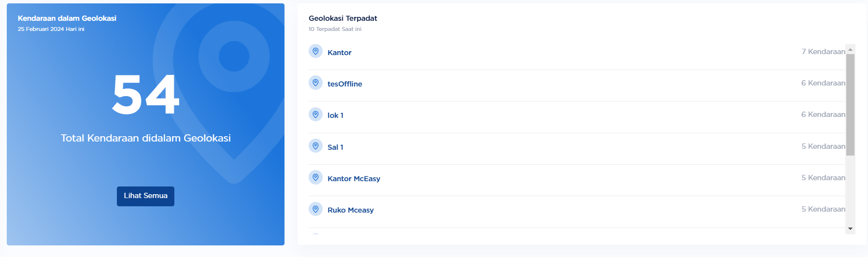The width and height of the screenshot is (868, 257).
Task: Click the 6 Kendaraan count beside tesOffline
Action: [823, 83]
